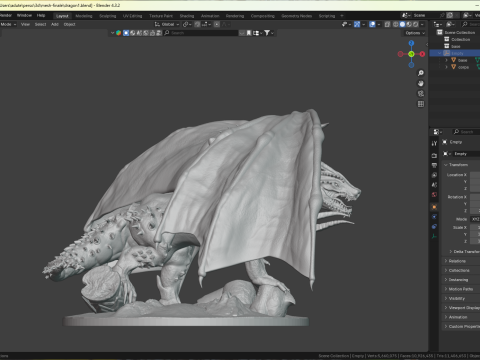The image size is (480, 360).
Task: Open the Object Data properties tab
Action: [434, 236]
